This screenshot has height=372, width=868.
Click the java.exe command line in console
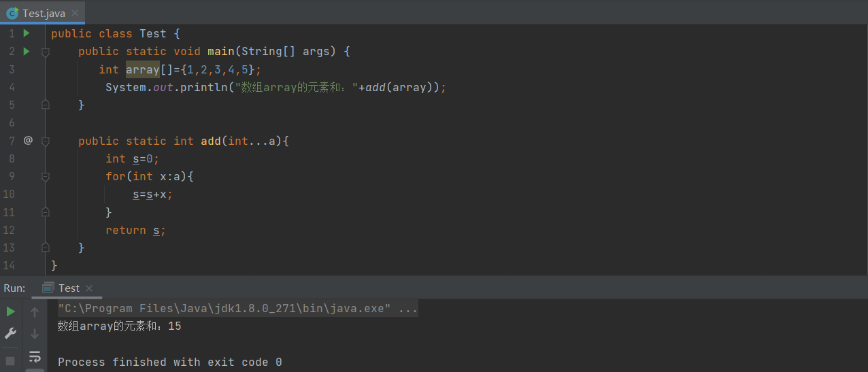[237, 309]
